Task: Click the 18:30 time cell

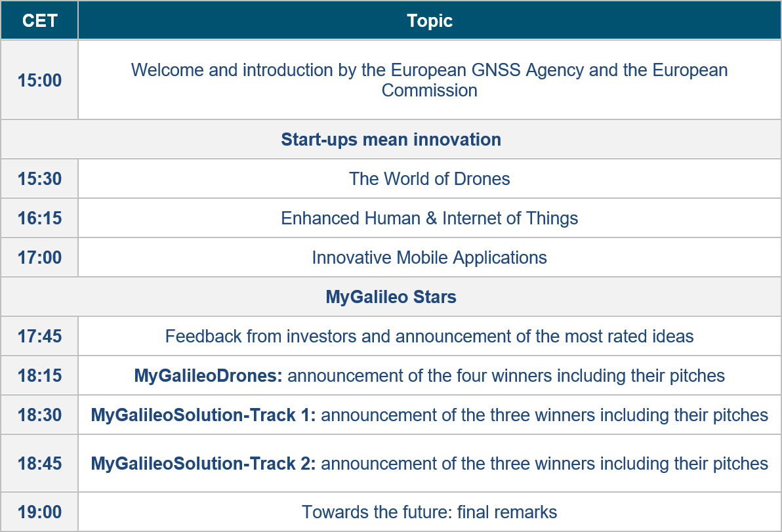Action: coord(39,415)
